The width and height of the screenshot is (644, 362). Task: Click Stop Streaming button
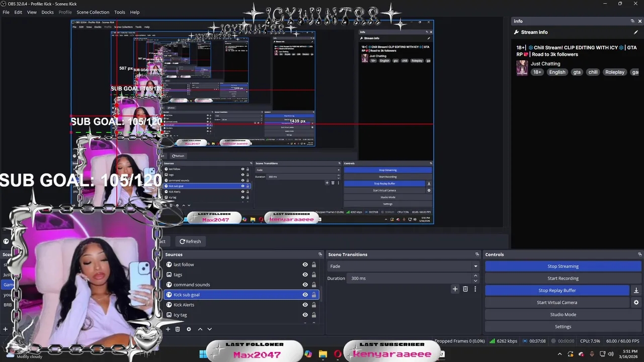563,266
